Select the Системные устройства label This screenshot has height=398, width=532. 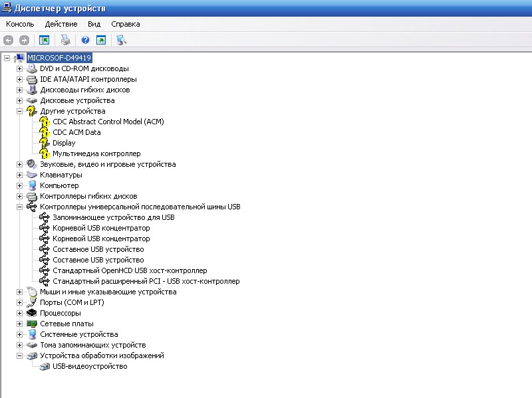(x=79, y=334)
